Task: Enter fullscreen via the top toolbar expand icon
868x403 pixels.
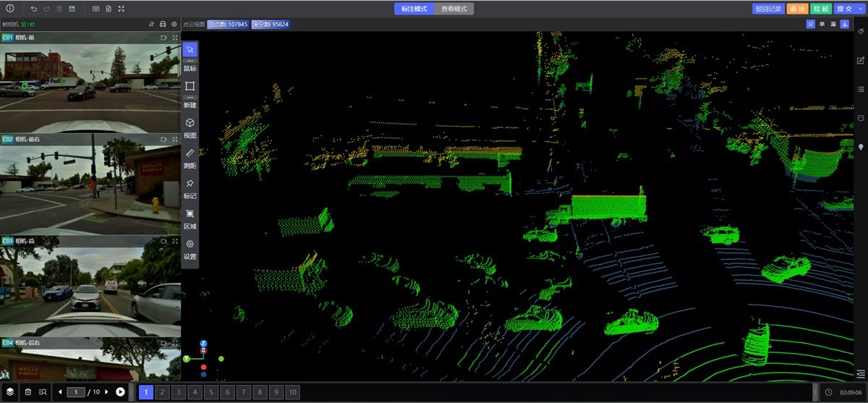Action: coord(121,9)
